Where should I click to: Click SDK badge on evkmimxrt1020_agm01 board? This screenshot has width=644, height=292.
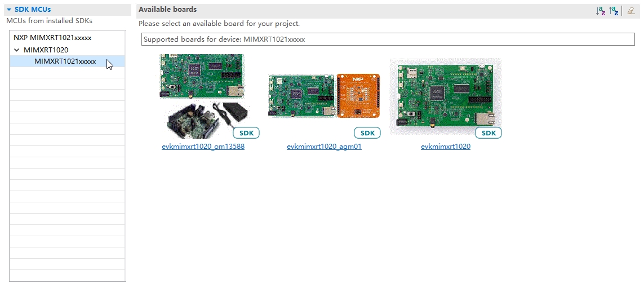point(367,133)
